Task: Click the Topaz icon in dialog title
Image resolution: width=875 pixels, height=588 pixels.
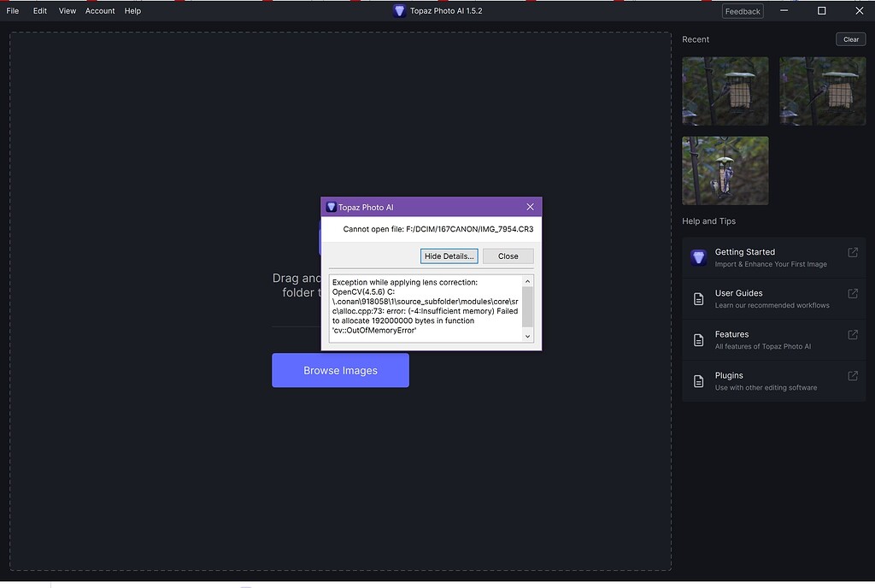Action: tap(331, 207)
